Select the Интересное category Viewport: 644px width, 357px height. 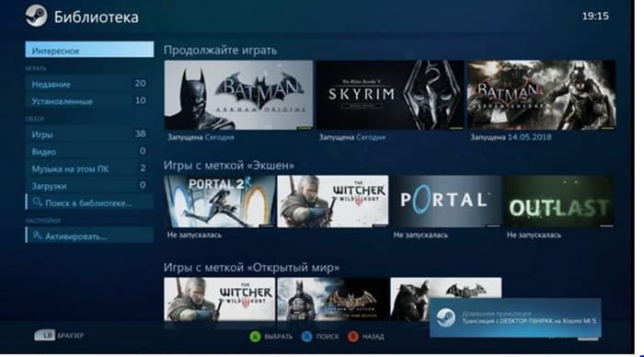point(89,50)
